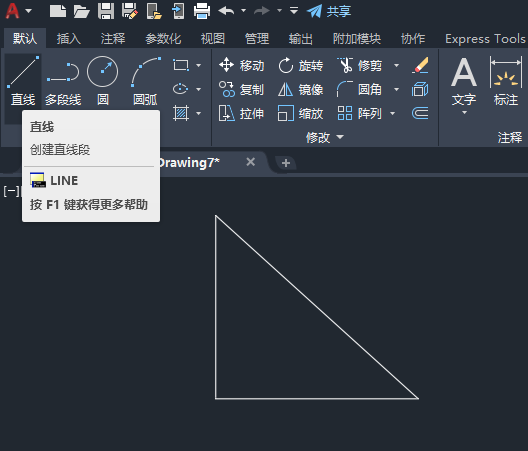This screenshot has width=528, height=451.
Task: Add a new drawing tab with plus
Action: click(x=286, y=163)
